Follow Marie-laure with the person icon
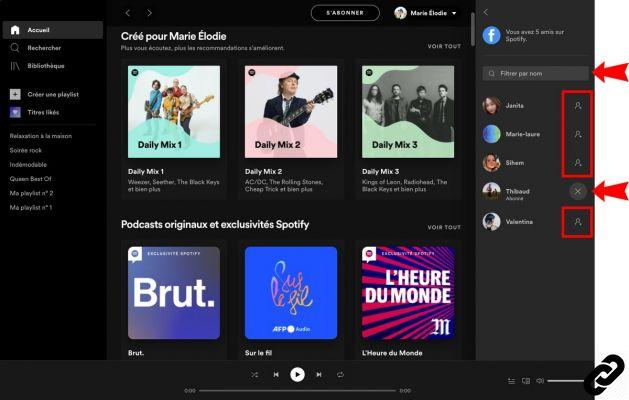This screenshot has height=400, width=629. click(x=578, y=134)
